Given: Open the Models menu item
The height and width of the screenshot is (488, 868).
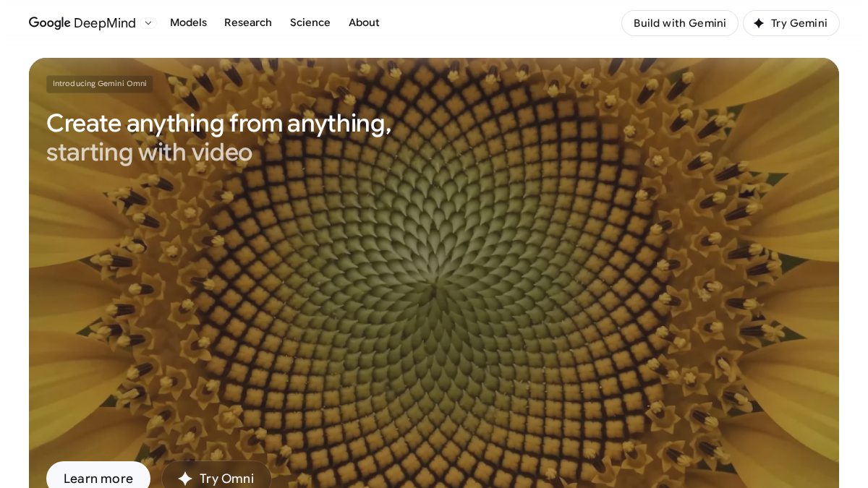Looking at the screenshot, I should coord(188,22).
